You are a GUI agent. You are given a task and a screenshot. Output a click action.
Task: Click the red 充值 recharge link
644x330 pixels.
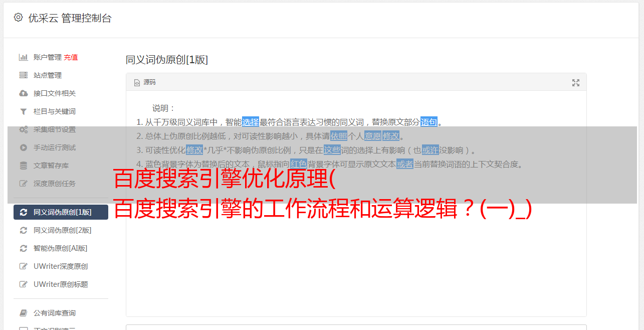point(71,57)
